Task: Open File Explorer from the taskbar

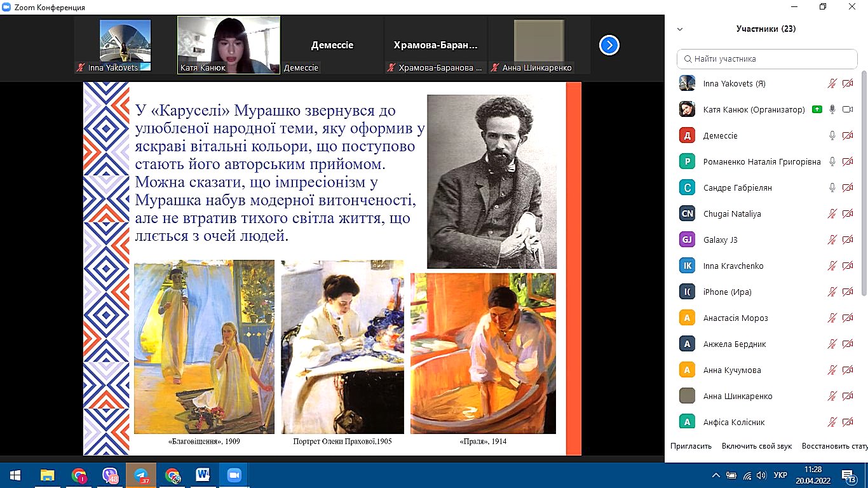Action: coord(47,475)
